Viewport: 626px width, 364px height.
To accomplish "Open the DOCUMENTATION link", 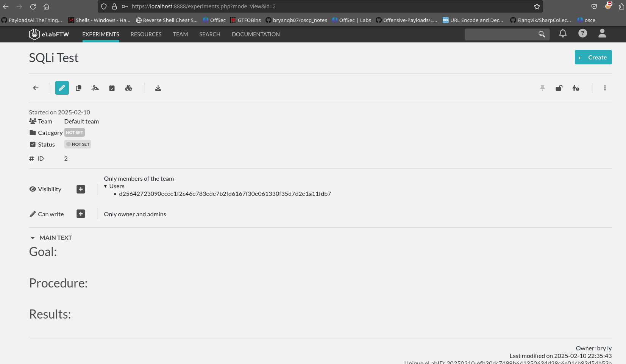I will click(x=256, y=34).
